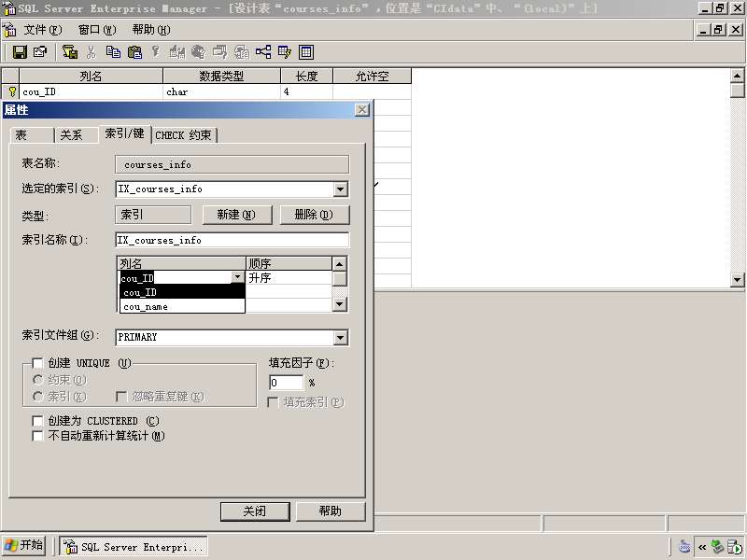Viewport: 747px width, 560px height.
Task: Click the rightmost system tray icon
Action: pyautogui.click(x=735, y=546)
